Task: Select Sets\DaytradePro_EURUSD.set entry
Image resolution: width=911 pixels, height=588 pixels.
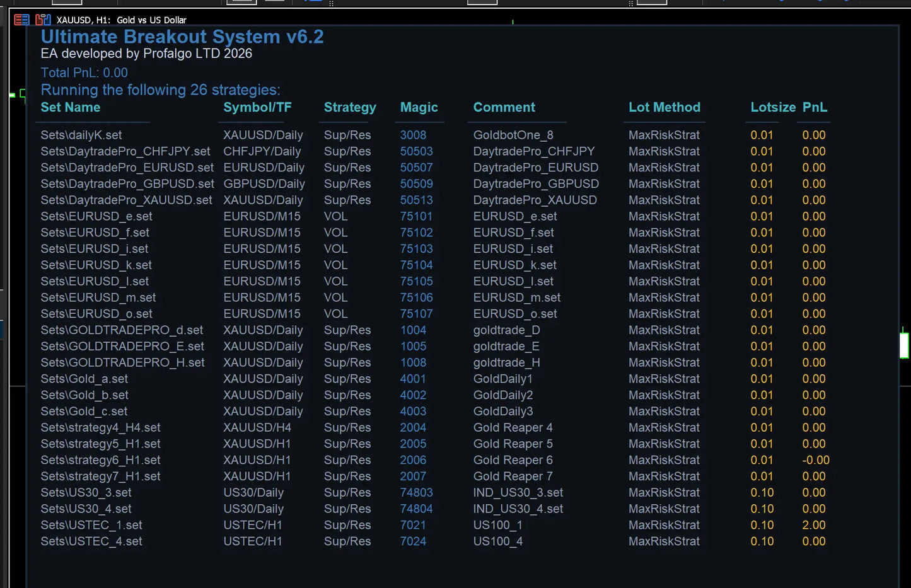Action: 127,168
